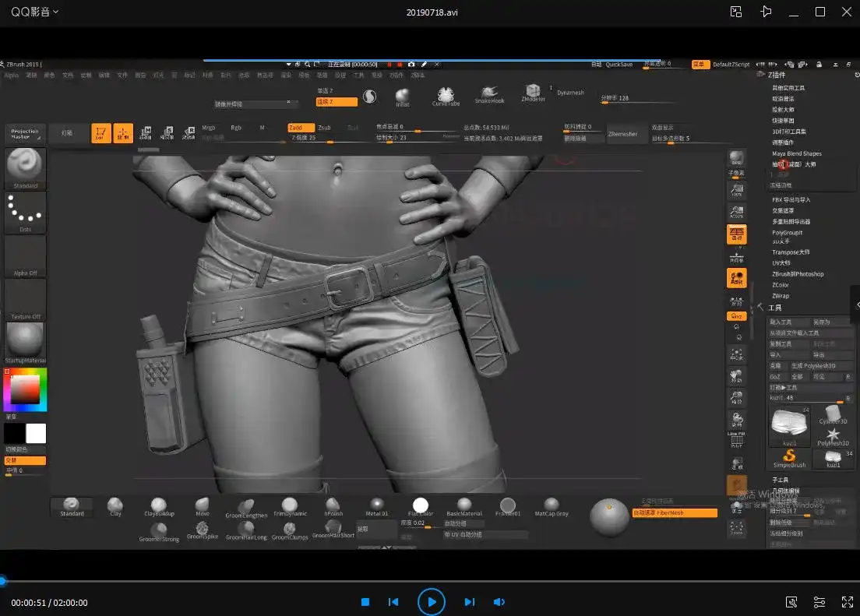Screen dimensions: 860x616
Task: Click the video progress seek bar
Action: pos(430,581)
